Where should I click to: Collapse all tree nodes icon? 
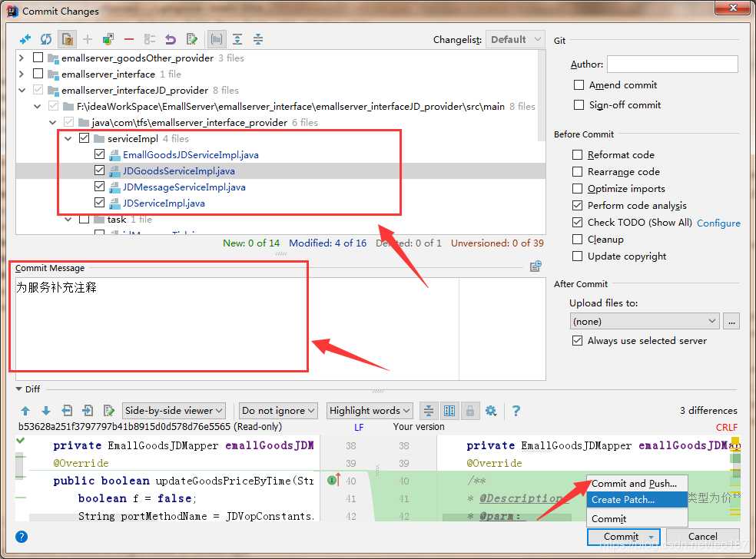pos(258,39)
